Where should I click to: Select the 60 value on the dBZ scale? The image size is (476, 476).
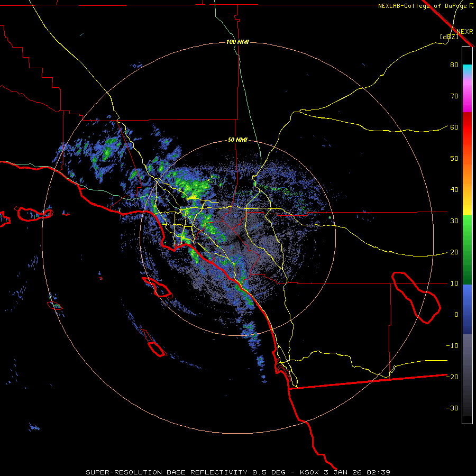coord(454,127)
